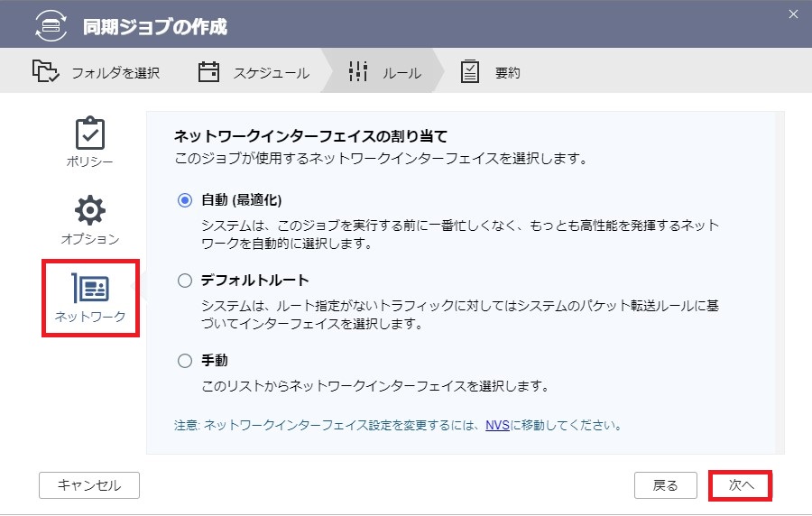Click the スケジュール calendar icon
Image resolution: width=812 pixels, height=516 pixels.
click(208, 72)
